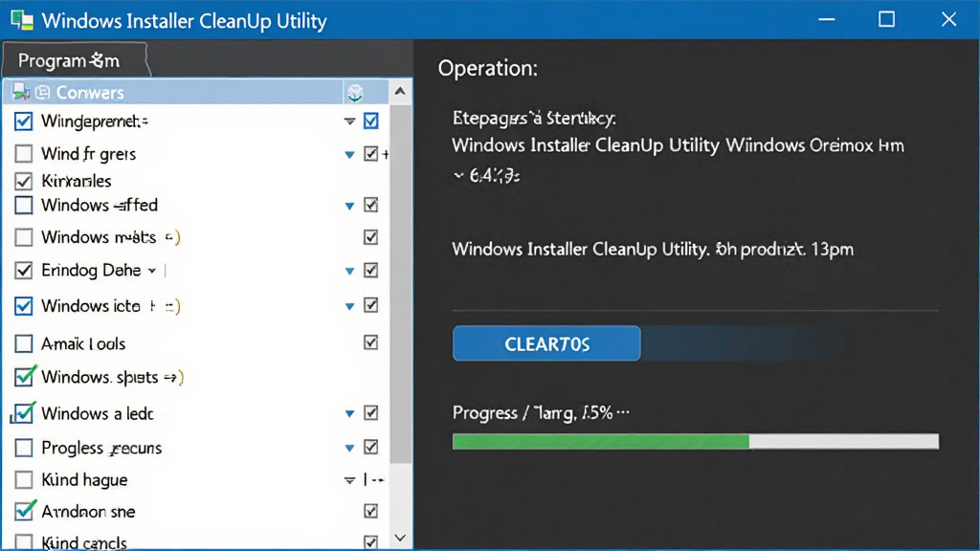Viewport: 980px width, 551px height.
Task: Click the app icon in title bar
Action: click(x=22, y=21)
